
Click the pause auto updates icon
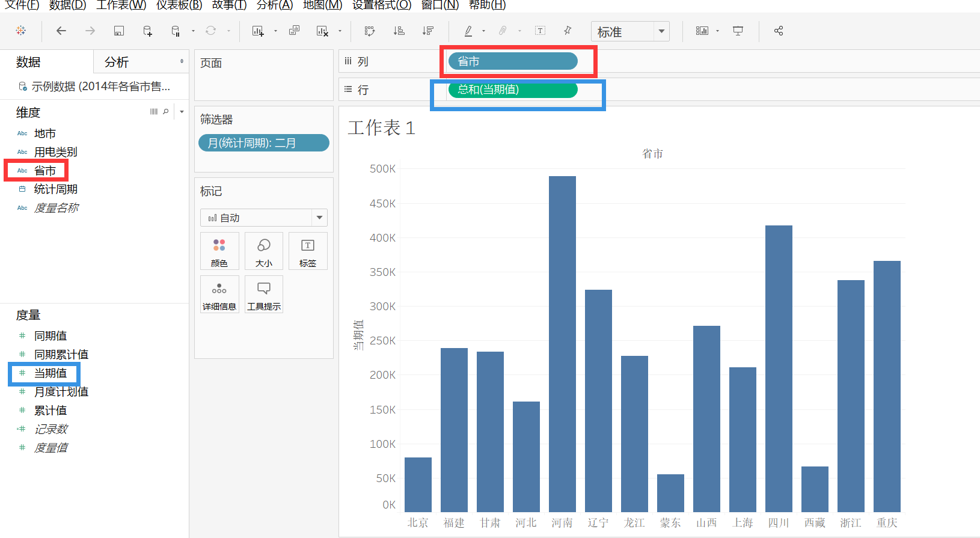click(x=176, y=31)
